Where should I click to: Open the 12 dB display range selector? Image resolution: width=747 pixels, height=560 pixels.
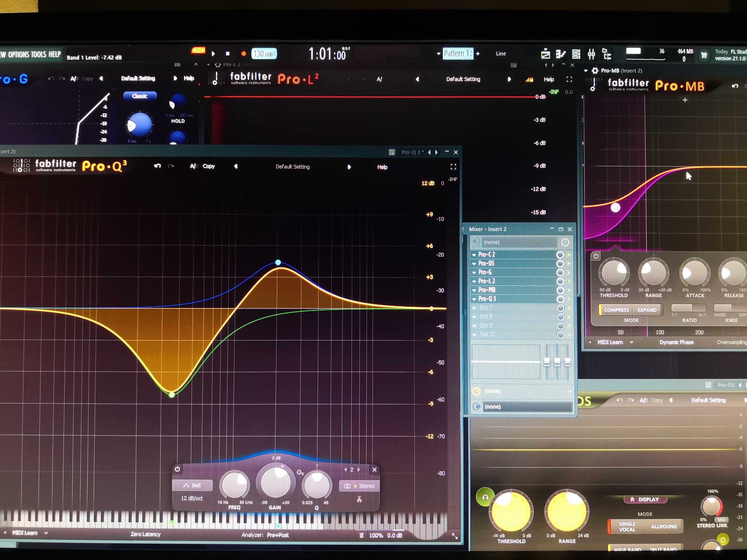pyautogui.click(x=428, y=183)
